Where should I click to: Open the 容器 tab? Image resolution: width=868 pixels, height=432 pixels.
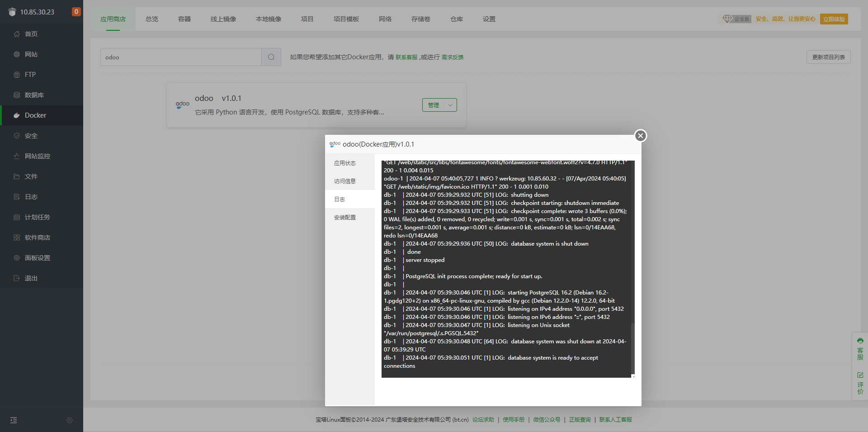pos(184,19)
